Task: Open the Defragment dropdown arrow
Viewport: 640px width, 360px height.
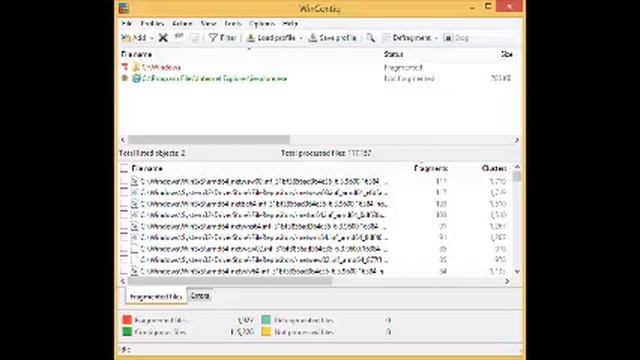Action: [x=436, y=38]
